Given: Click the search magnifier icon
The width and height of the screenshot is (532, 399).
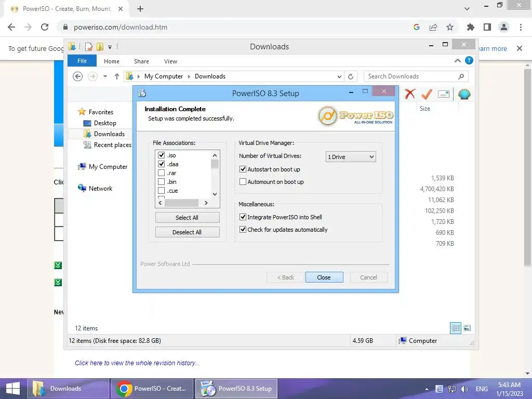Looking at the screenshot, I should click(461, 77).
